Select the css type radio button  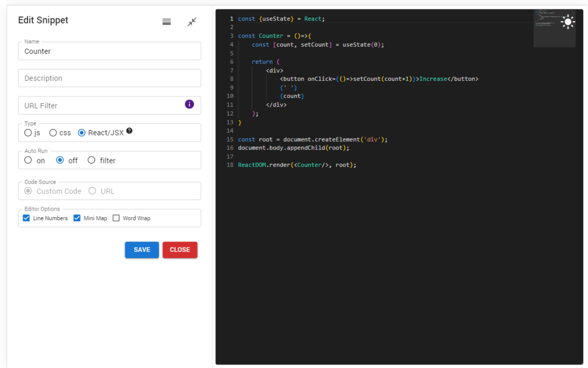53,132
